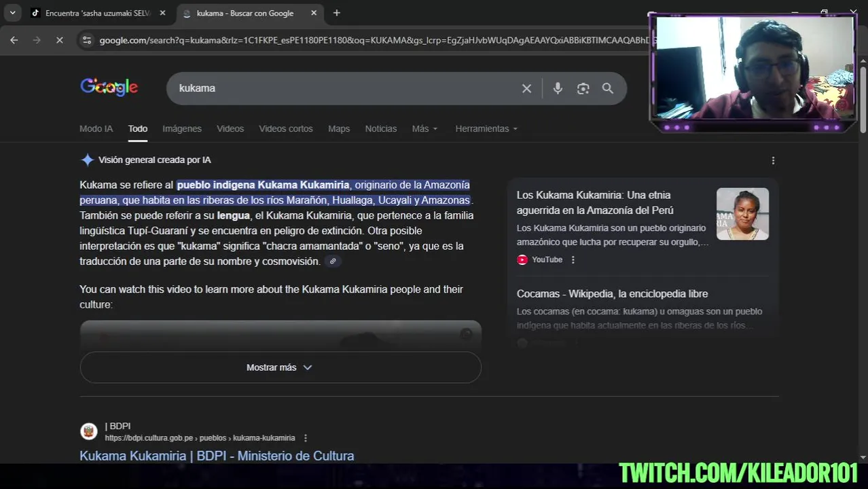Switch to Videos cortos results
The image size is (868, 489).
pos(286,128)
